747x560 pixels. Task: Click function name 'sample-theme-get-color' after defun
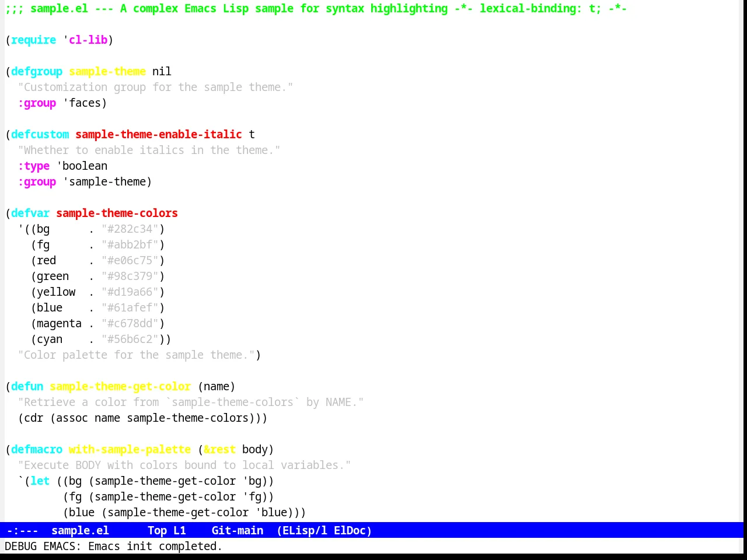[x=120, y=386]
